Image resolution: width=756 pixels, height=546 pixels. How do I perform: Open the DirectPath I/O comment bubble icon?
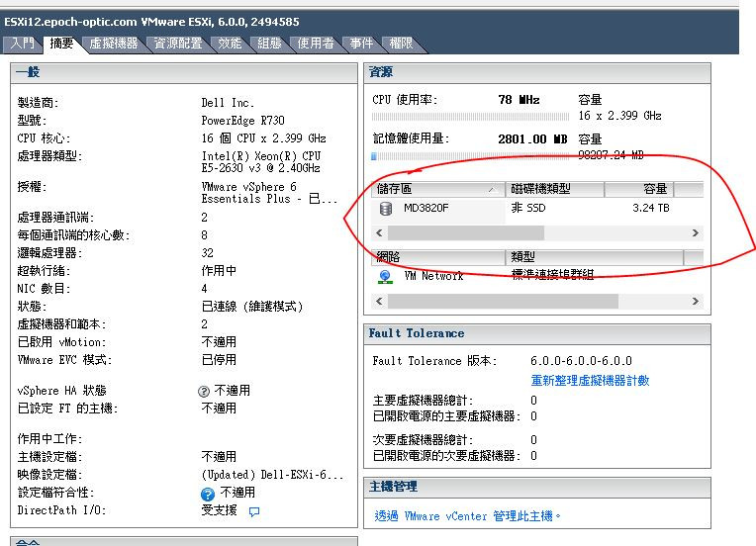click(x=254, y=511)
